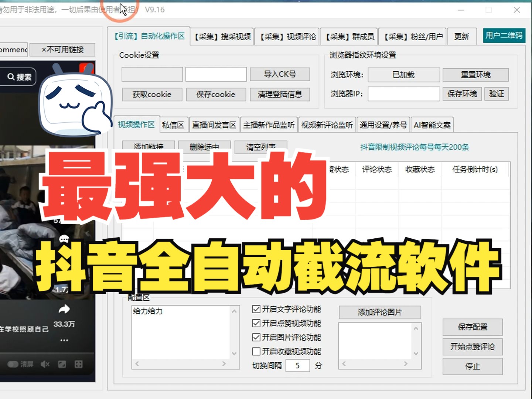Open the 【采集】搜采视频 tab

point(222,36)
